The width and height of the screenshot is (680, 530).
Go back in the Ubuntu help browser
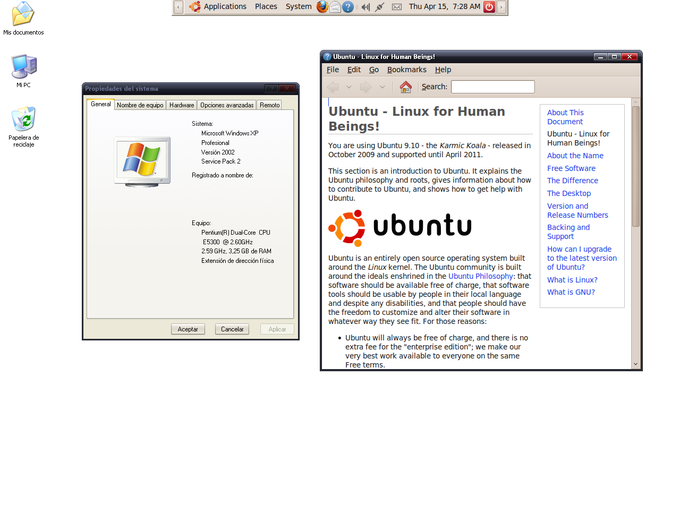(333, 87)
